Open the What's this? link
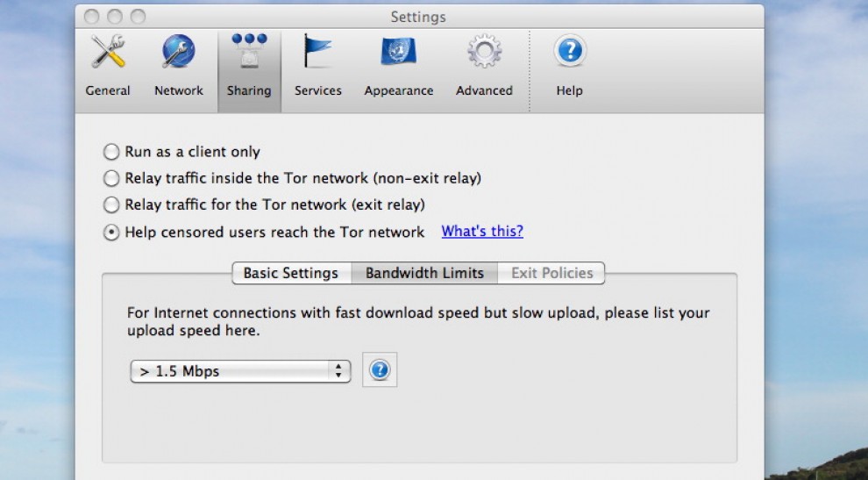The image size is (868, 480). [x=482, y=231]
